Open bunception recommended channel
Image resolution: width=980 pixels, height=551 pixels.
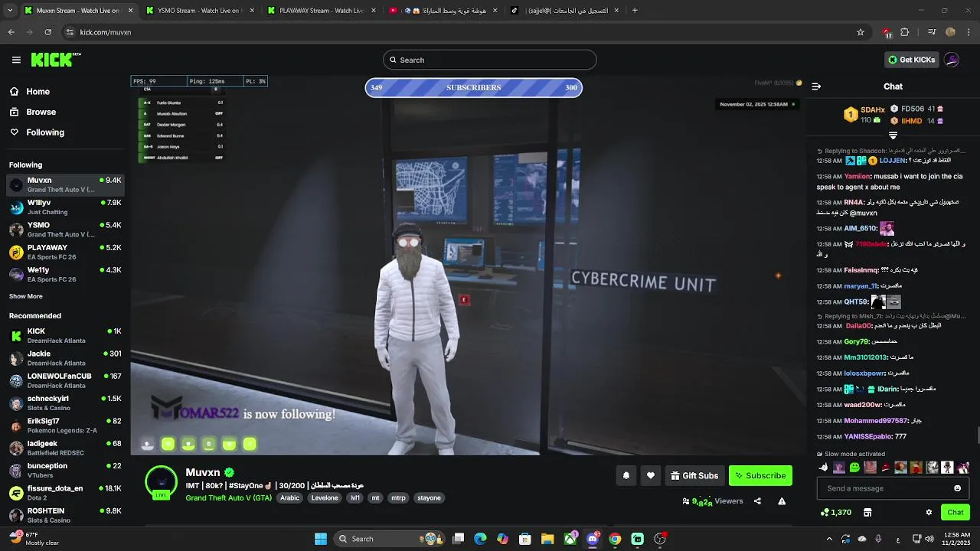tap(65, 470)
